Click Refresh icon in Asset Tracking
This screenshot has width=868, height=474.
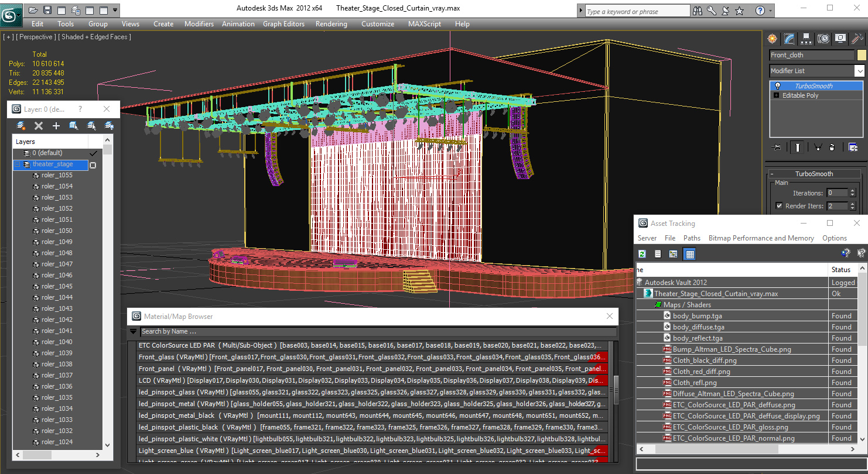643,254
